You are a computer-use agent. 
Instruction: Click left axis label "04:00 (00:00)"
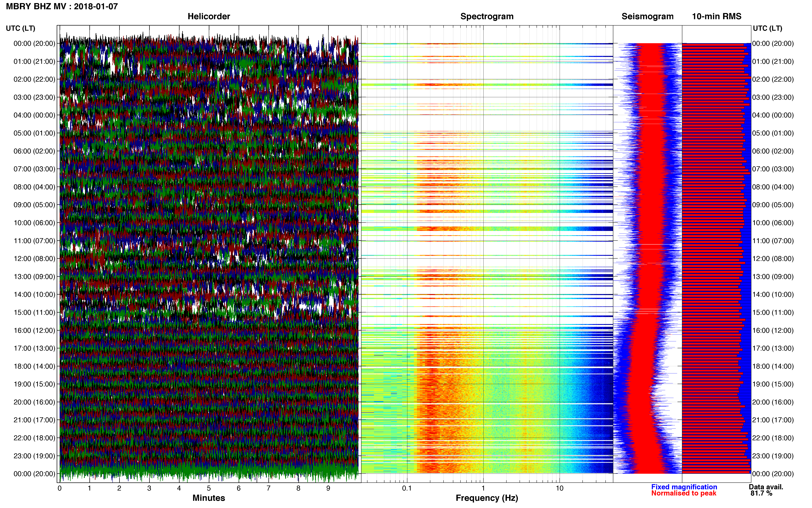34,115
